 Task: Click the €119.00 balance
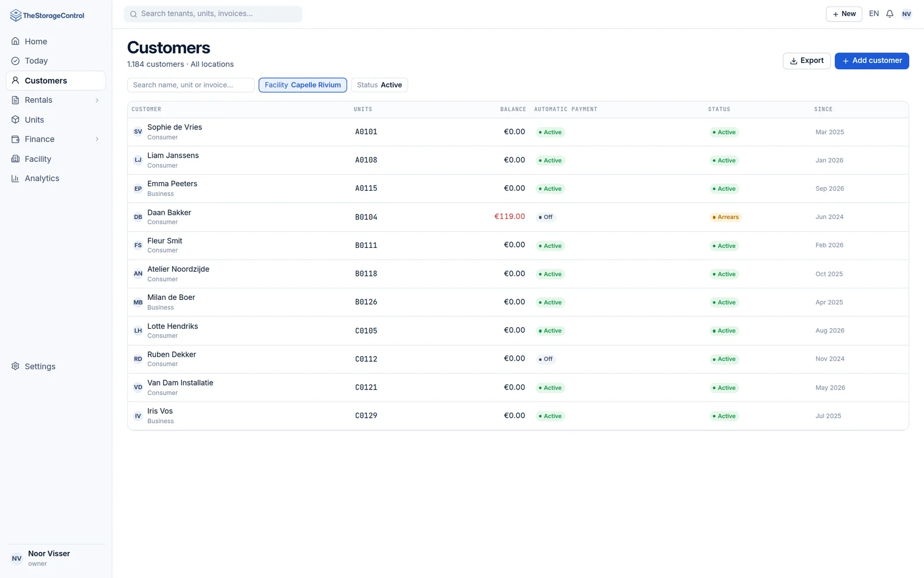click(x=509, y=217)
